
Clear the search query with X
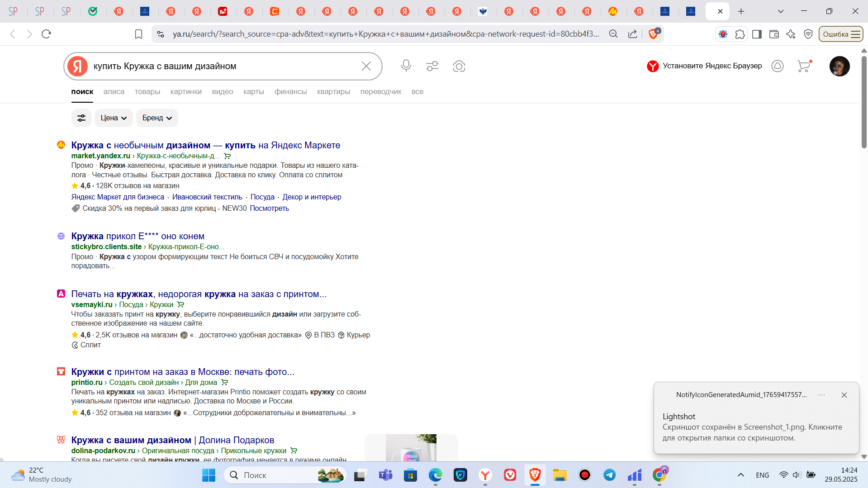coord(366,66)
